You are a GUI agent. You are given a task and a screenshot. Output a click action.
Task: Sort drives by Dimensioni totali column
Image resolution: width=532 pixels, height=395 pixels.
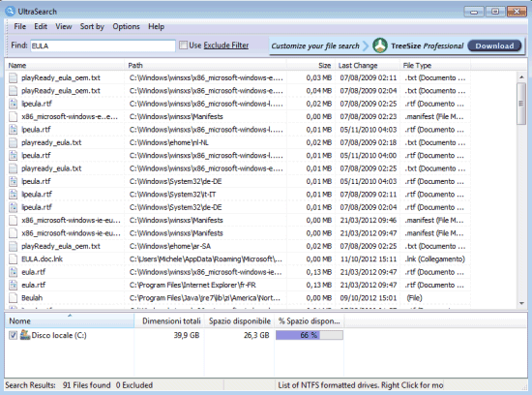[x=169, y=321]
